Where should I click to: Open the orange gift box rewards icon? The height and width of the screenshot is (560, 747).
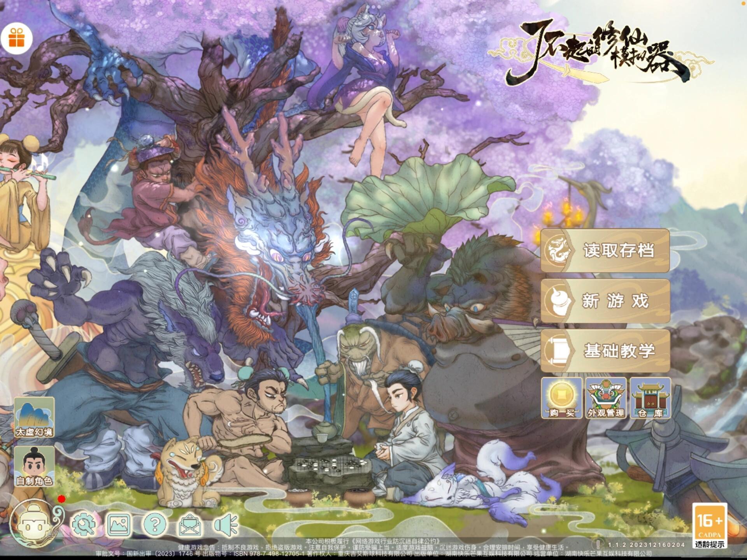pyautogui.click(x=16, y=38)
